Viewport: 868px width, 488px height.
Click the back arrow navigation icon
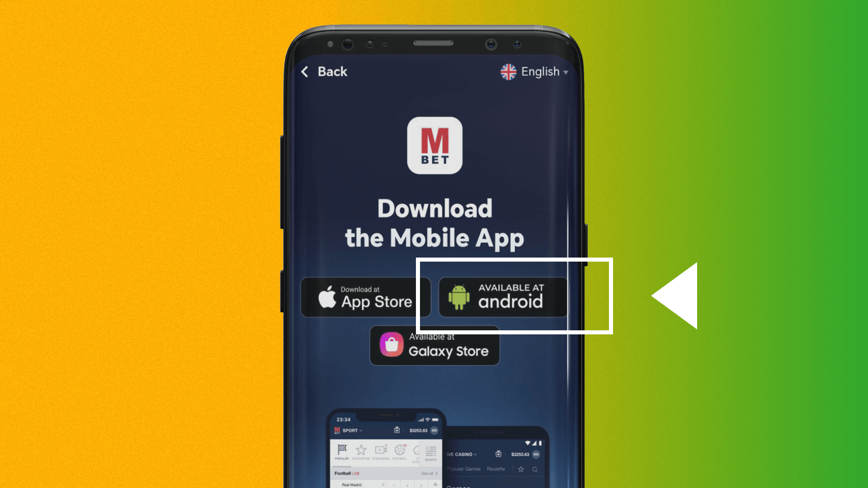305,71
